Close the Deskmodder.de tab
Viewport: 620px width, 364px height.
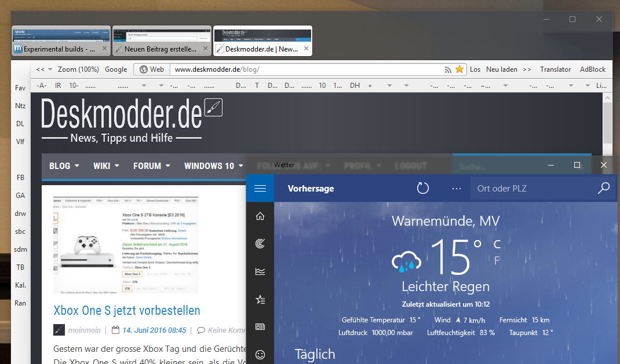[x=306, y=48]
